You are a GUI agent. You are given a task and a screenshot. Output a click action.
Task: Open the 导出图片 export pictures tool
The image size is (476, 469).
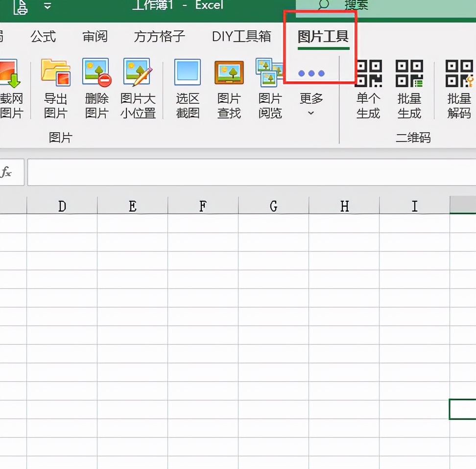(55, 88)
